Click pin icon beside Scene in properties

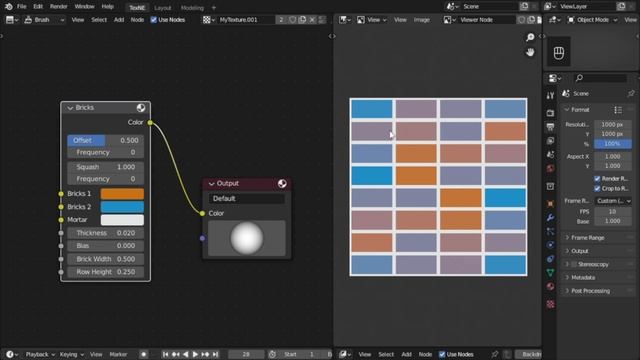click(631, 93)
